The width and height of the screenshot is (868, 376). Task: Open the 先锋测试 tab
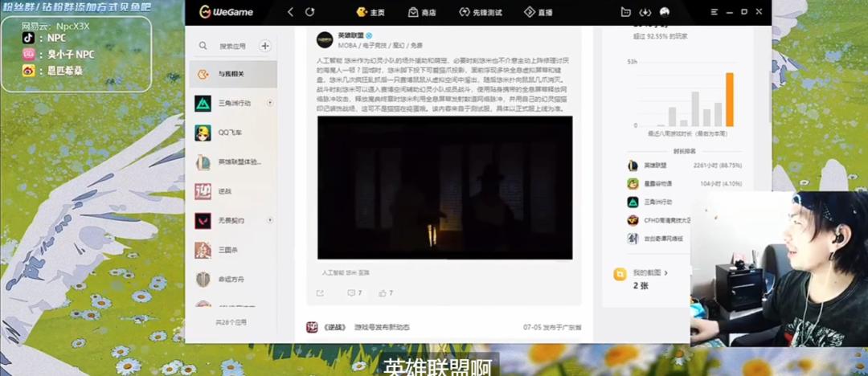480,11
